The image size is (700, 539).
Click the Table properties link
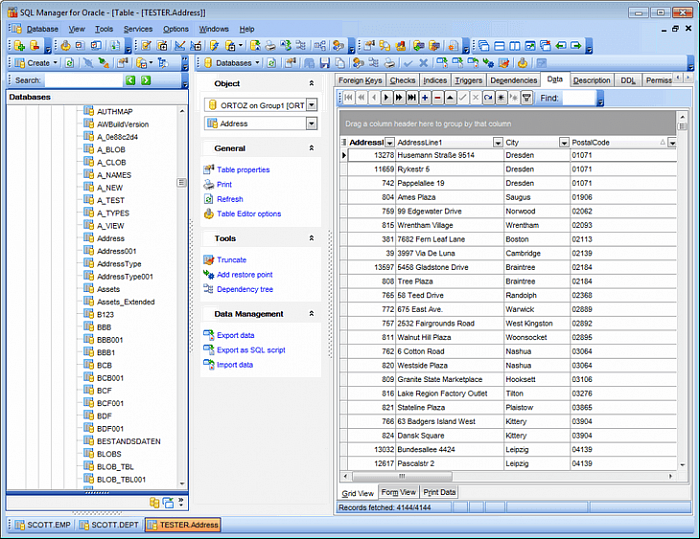point(243,170)
